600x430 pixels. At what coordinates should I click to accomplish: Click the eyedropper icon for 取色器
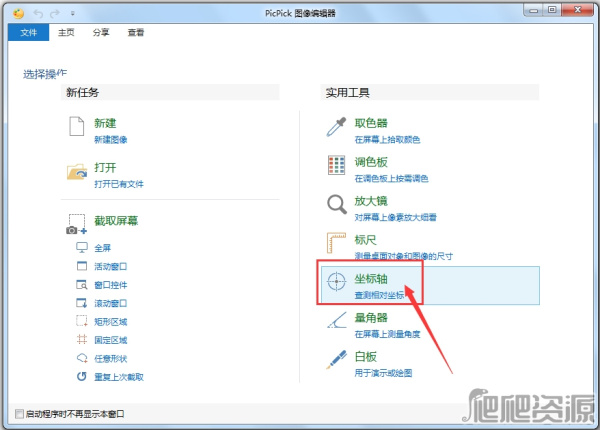336,127
